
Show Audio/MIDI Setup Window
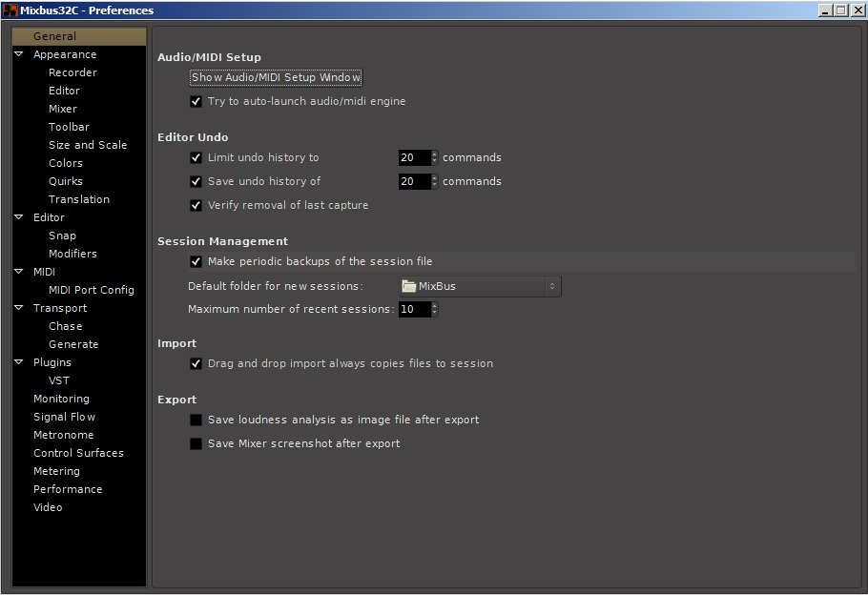pos(276,77)
